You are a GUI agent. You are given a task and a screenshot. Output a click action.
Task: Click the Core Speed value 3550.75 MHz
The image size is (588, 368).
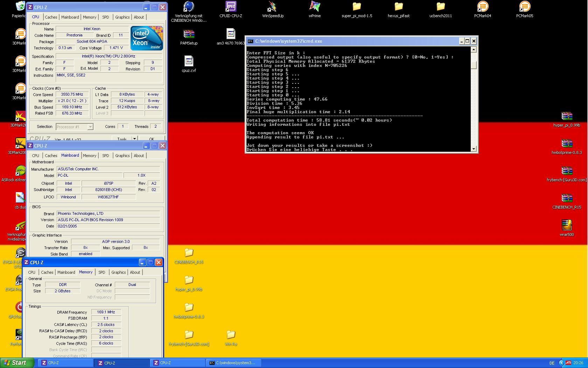72,95
